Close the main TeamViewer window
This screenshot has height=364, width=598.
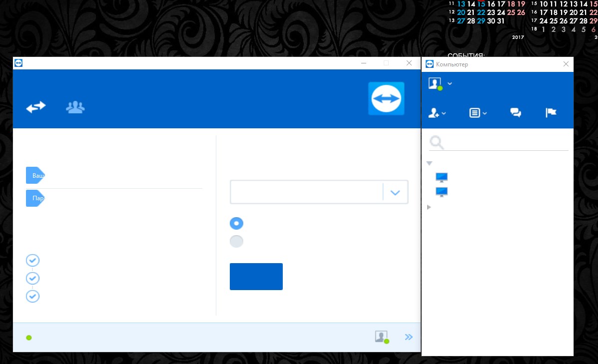(409, 63)
